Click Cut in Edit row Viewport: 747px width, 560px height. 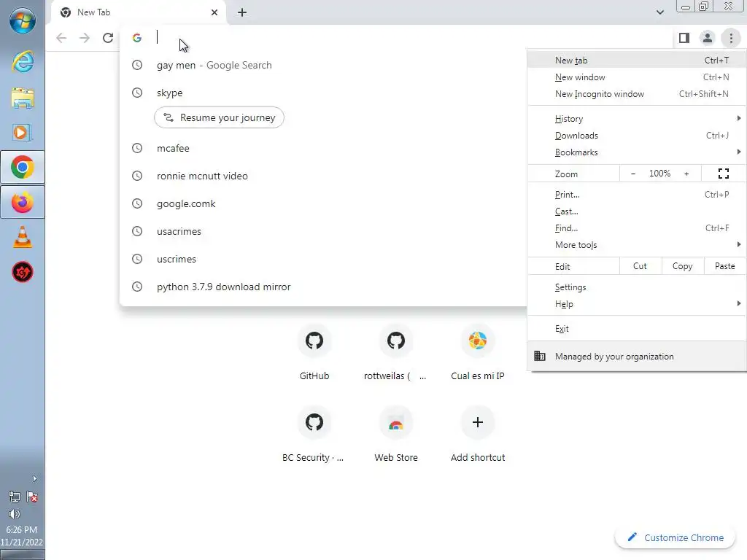point(640,266)
